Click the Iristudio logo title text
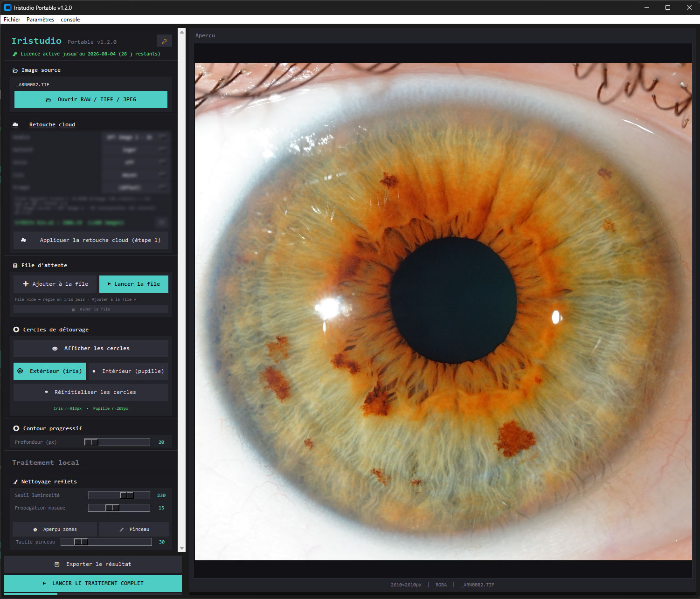 click(36, 41)
